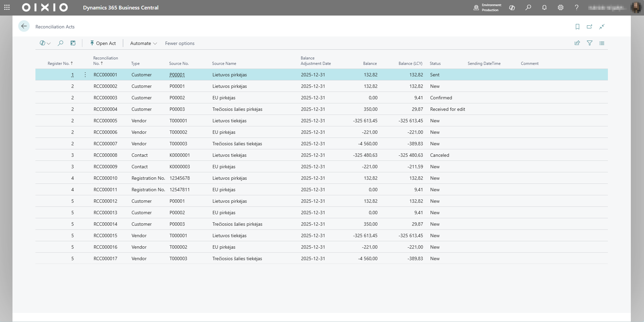Open page in new window icon
Screen dimensions: 644x322
(x=590, y=27)
